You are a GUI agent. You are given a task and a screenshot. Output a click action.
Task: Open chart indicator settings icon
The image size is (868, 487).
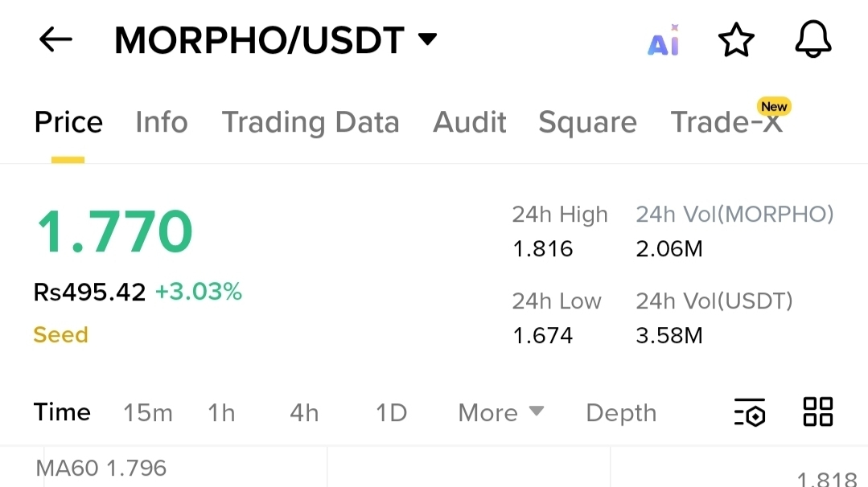[750, 412]
